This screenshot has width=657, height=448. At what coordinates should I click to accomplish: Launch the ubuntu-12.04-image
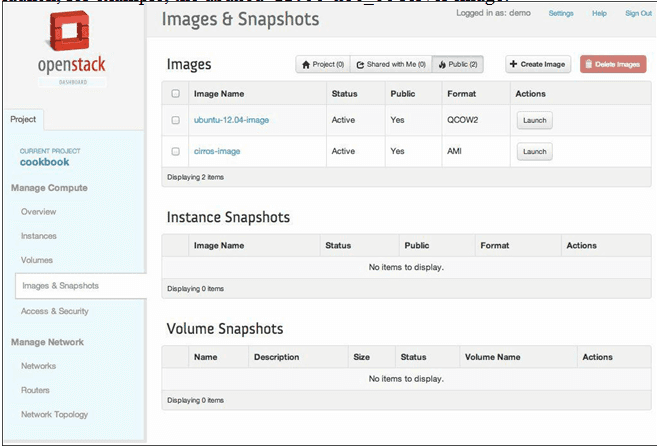click(x=534, y=120)
